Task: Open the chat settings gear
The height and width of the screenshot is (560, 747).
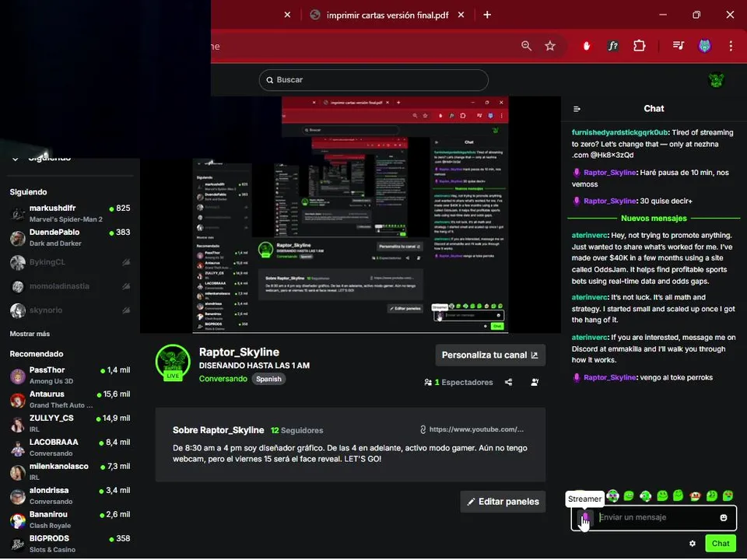Action: coord(693,544)
